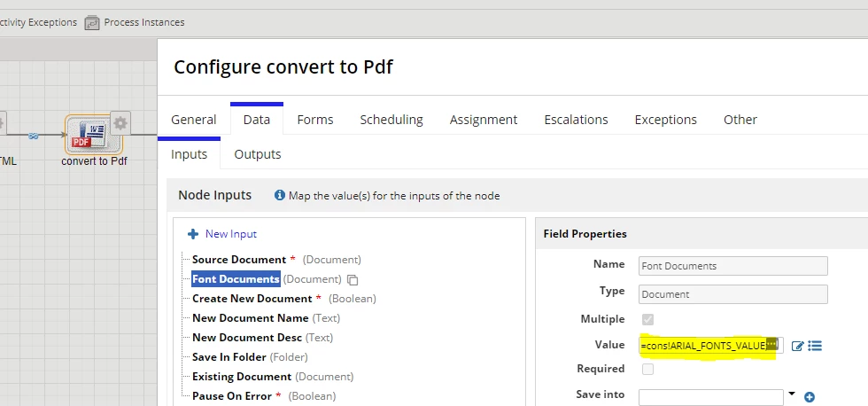This screenshot has width=868, height=406.
Task: Click the Field Properties heading
Action: (x=585, y=234)
